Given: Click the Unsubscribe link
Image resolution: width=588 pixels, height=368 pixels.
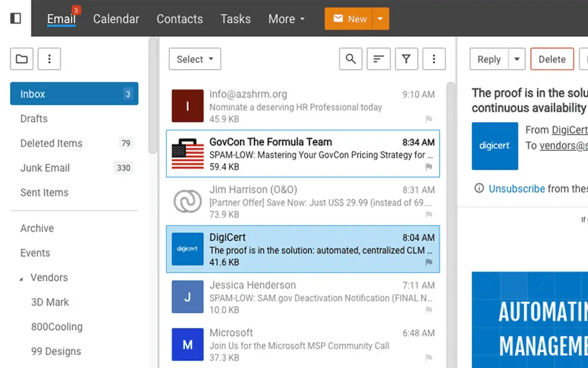Looking at the screenshot, I should [x=517, y=188].
